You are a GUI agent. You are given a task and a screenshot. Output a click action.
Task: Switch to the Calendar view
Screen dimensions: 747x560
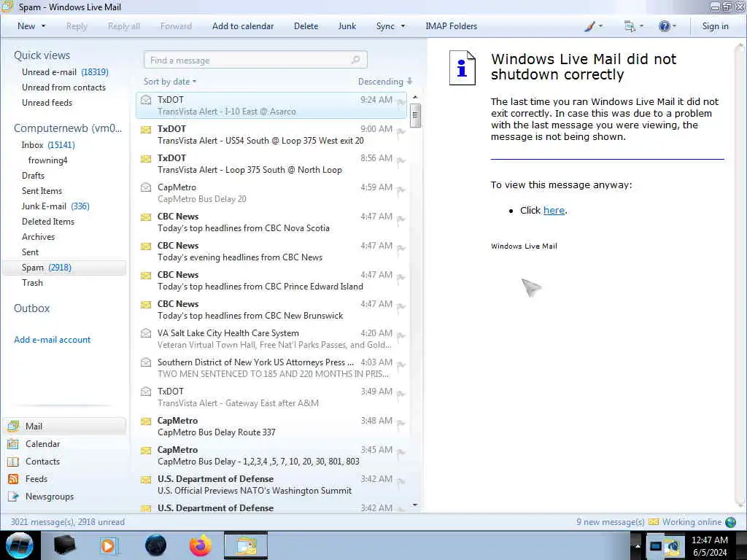pyautogui.click(x=42, y=444)
